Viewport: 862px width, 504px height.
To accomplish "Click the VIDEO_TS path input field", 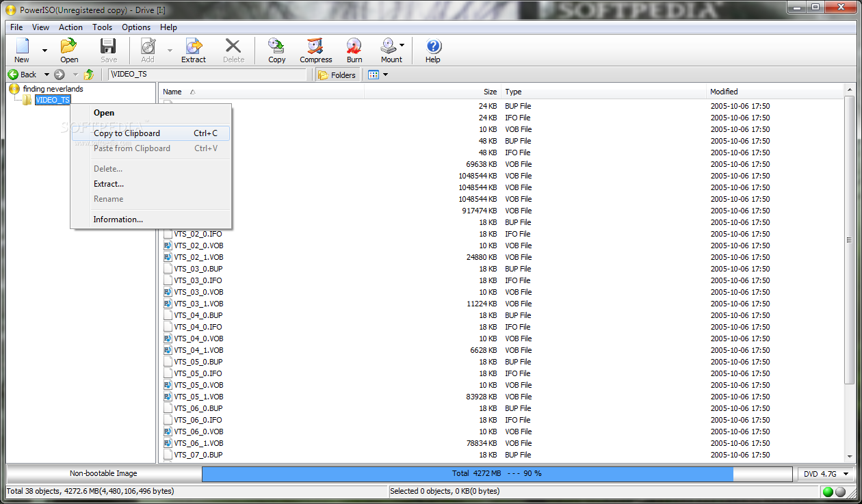I will 205,74.
